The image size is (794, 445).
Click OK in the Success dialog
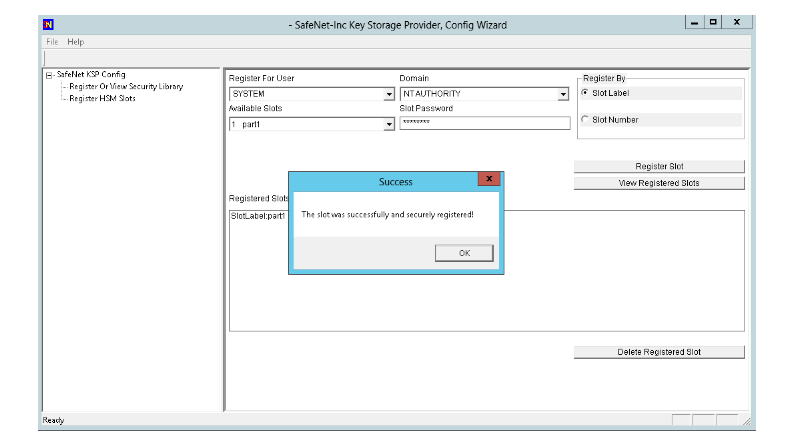point(464,253)
